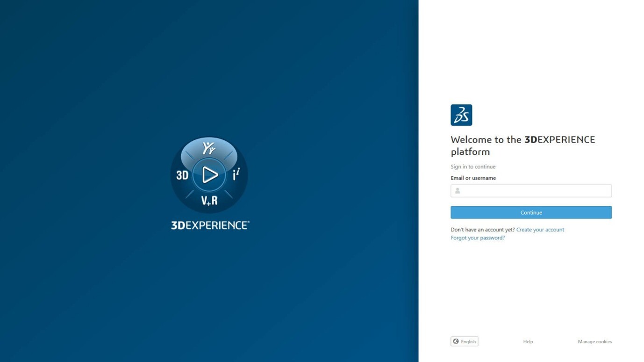This screenshot has height=362, width=644.
Task: Click the information intelligence quadrant of the compass
Action: click(236, 174)
